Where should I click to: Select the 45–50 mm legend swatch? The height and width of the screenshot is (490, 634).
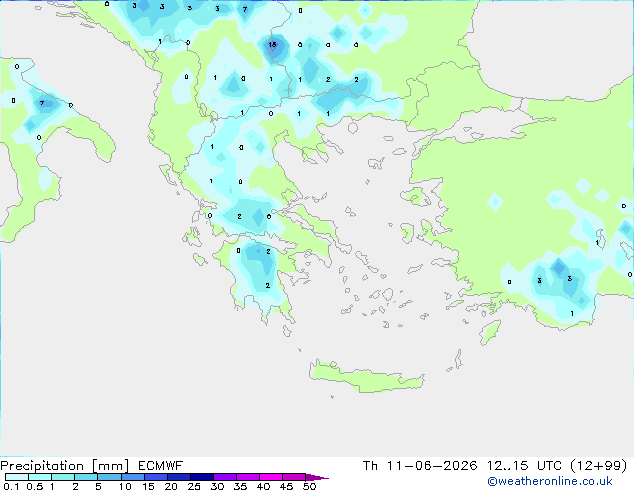point(294,477)
